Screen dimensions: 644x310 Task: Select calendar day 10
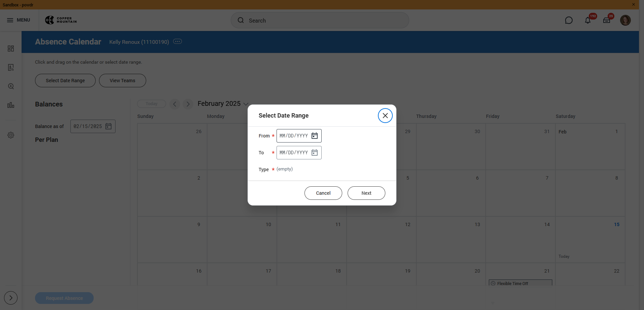click(x=242, y=240)
